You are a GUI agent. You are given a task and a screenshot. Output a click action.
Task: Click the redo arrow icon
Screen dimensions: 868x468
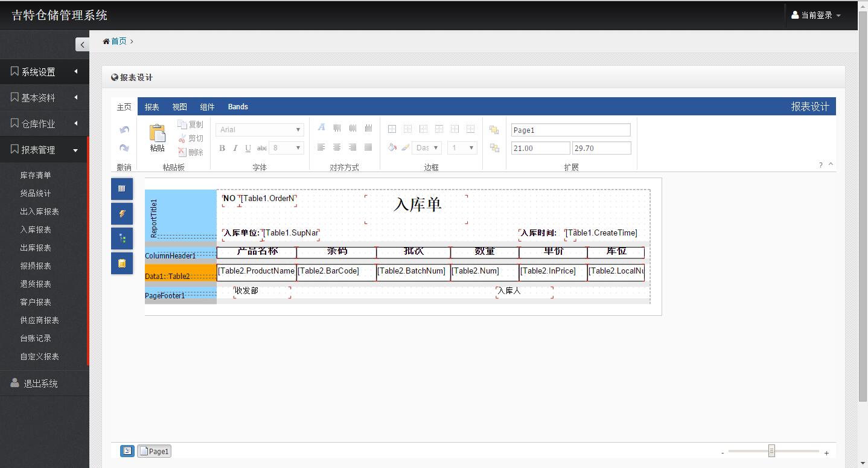[124, 148]
